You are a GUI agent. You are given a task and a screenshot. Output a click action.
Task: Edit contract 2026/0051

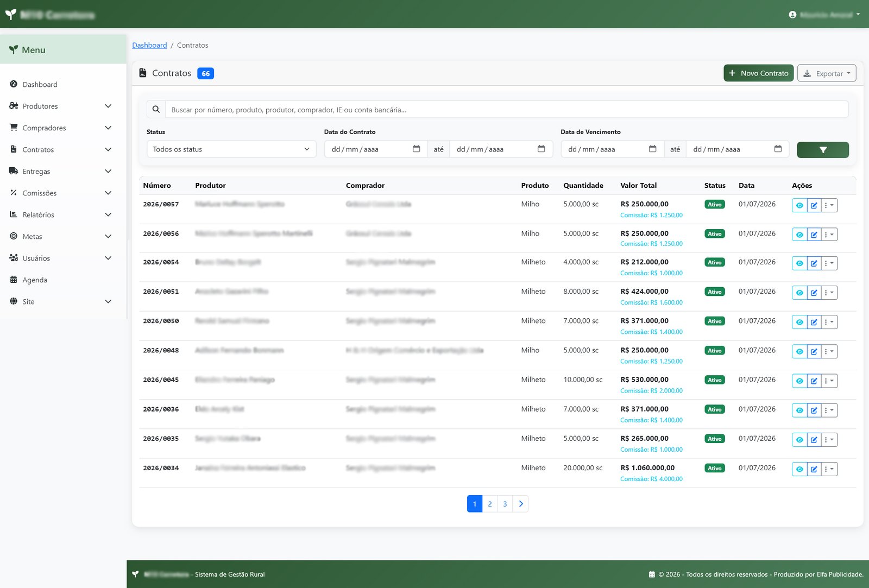point(814,293)
